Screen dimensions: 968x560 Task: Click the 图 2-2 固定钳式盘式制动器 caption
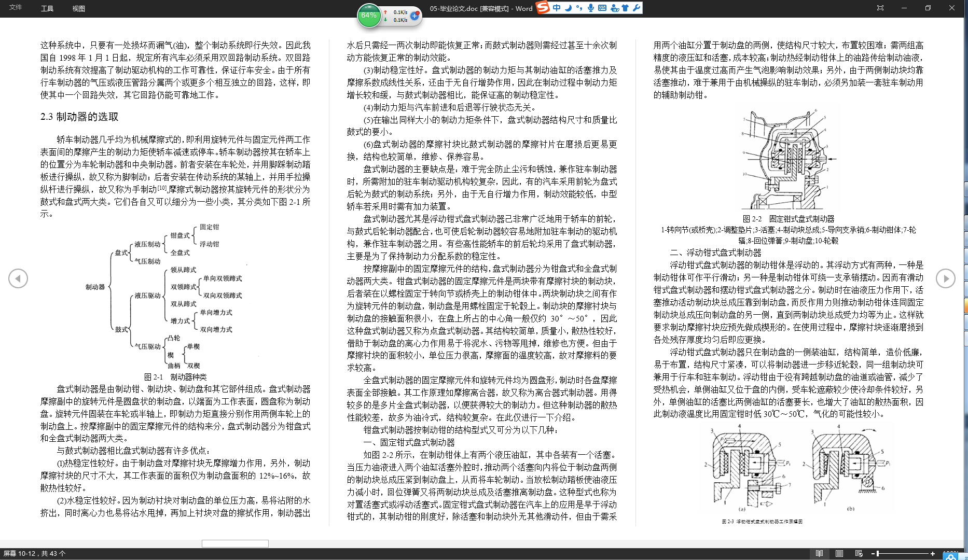pyautogui.click(x=789, y=219)
